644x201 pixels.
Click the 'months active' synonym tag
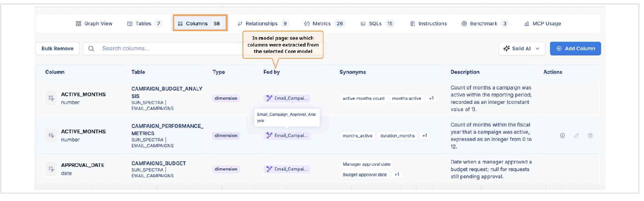406,98
